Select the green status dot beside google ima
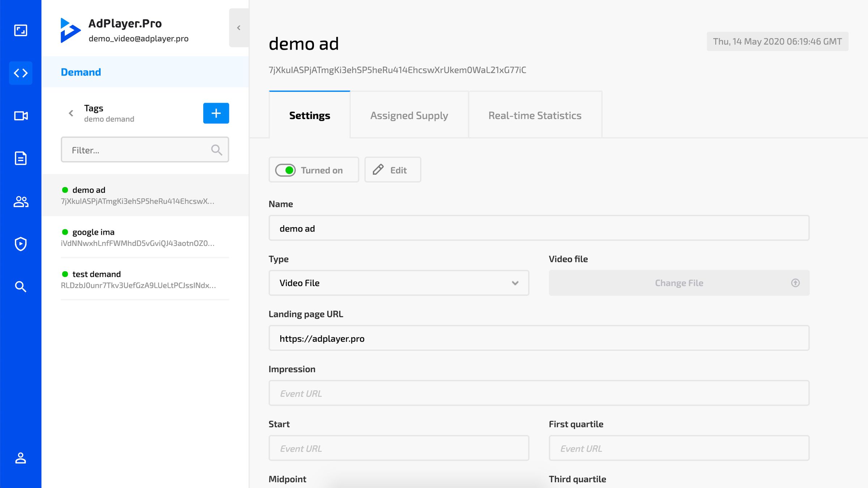The image size is (868, 488). (65, 232)
